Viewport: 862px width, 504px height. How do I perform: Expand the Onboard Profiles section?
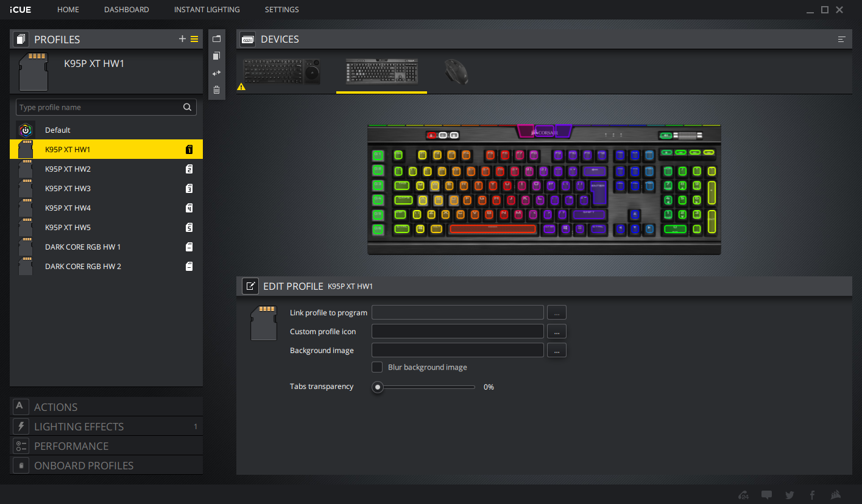tap(107, 465)
